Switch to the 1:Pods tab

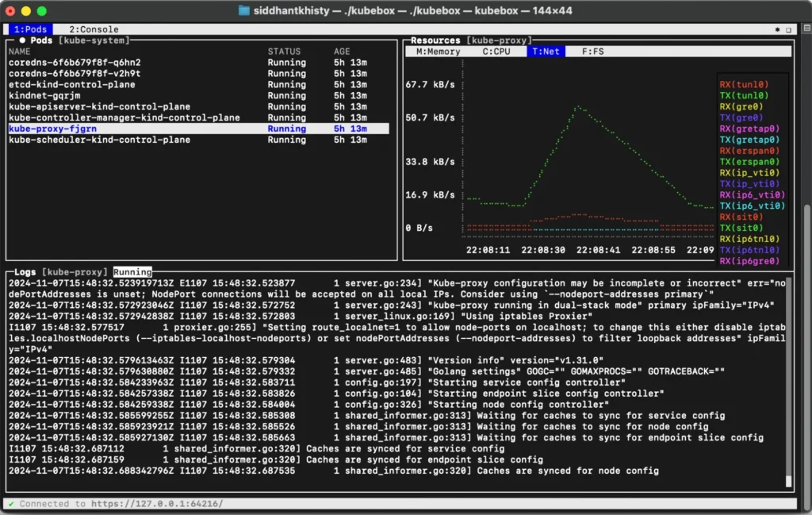(x=31, y=29)
